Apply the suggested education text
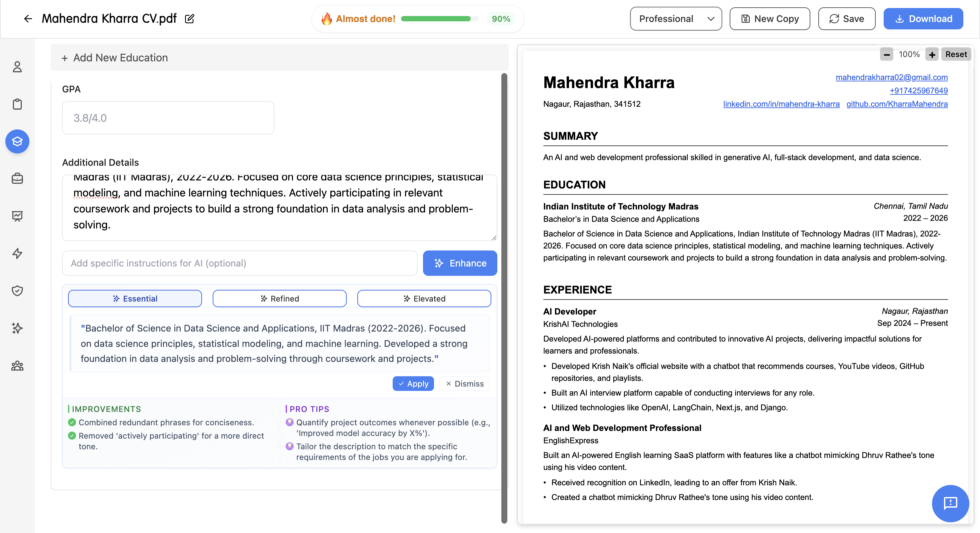980x533 pixels. [x=413, y=384]
